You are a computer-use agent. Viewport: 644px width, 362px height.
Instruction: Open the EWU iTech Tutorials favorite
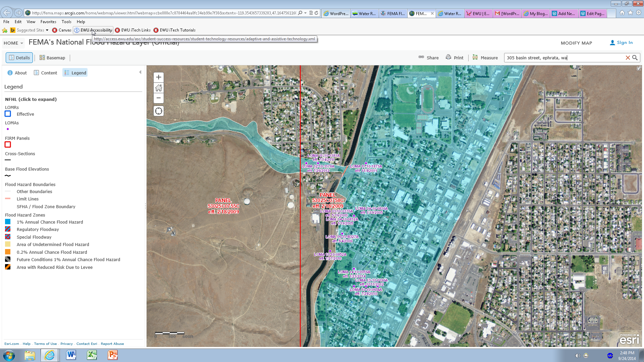pyautogui.click(x=174, y=30)
